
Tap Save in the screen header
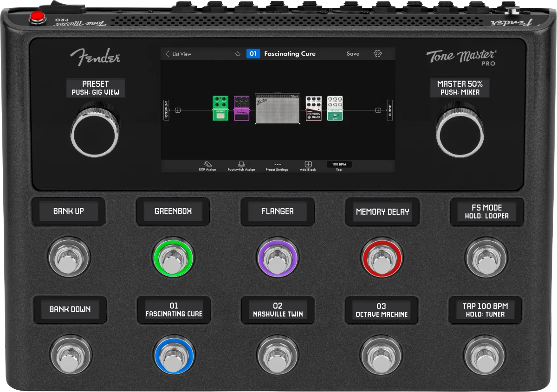[353, 54]
